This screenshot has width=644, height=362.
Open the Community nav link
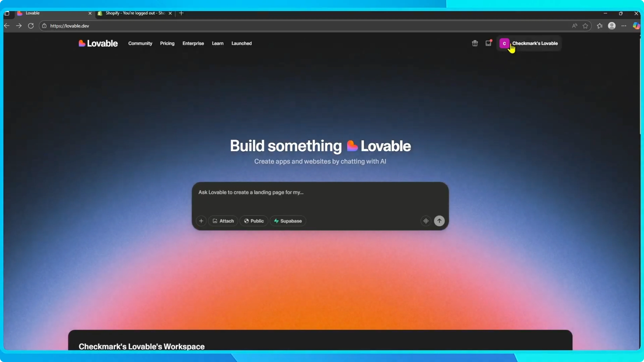pos(140,44)
